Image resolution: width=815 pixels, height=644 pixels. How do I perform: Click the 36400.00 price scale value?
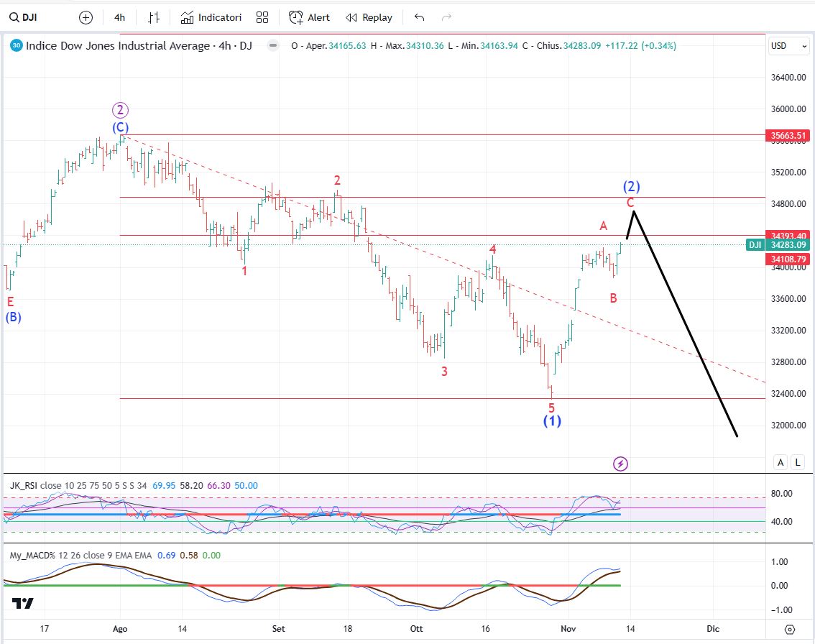tap(788, 78)
